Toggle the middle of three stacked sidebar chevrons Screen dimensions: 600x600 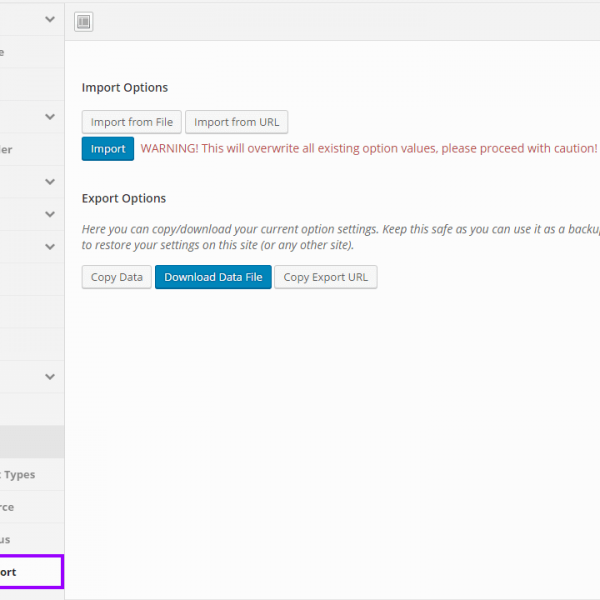50,214
